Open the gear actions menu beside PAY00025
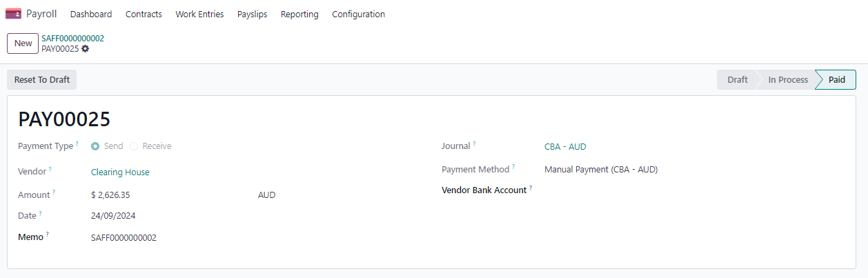 pos(86,49)
